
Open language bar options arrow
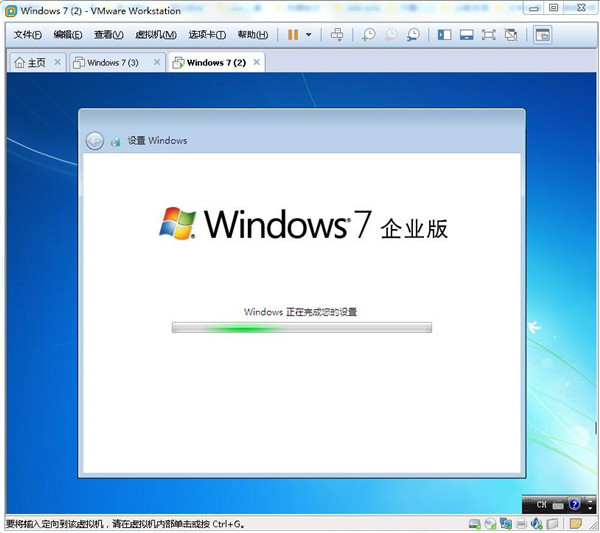(x=590, y=509)
